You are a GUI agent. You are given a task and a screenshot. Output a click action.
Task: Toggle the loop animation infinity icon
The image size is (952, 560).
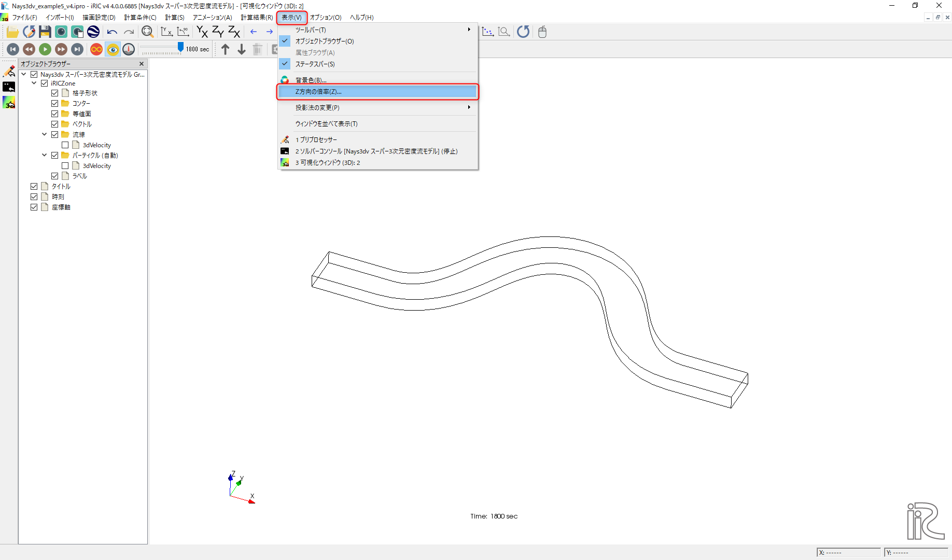tap(96, 49)
